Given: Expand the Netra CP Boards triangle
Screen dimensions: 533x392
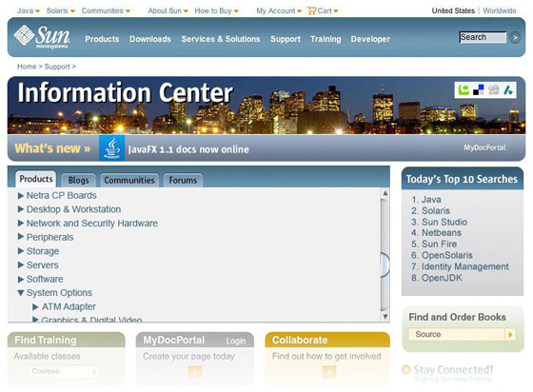Looking at the screenshot, I should (x=21, y=195).
